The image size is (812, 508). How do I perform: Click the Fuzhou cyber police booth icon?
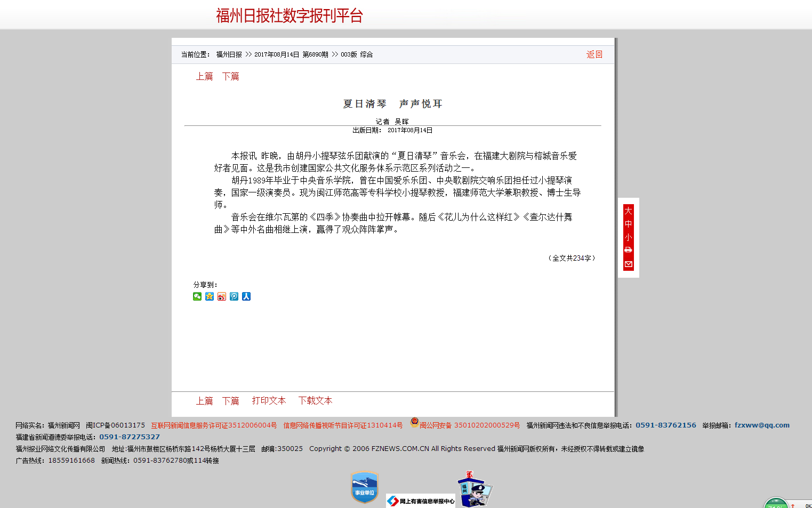475,489
